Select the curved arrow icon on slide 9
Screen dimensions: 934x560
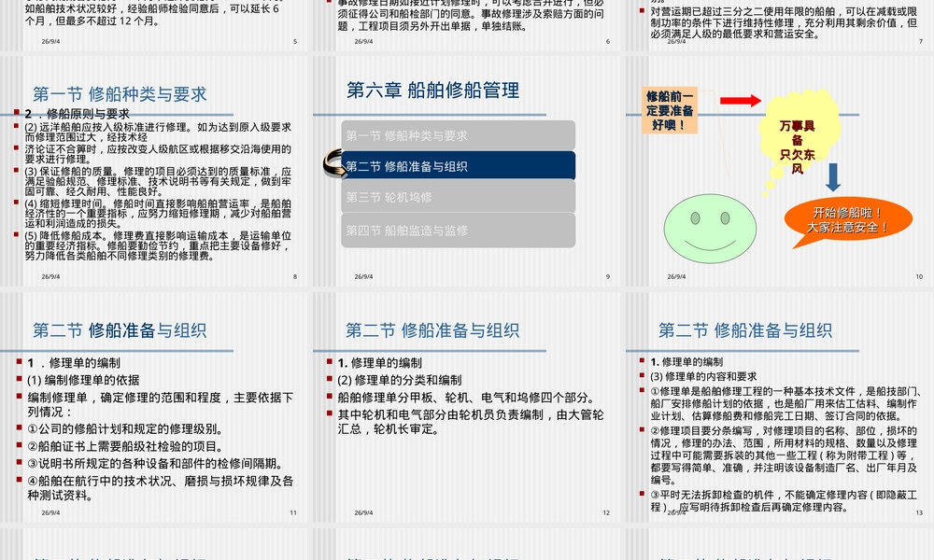point(336,164)
